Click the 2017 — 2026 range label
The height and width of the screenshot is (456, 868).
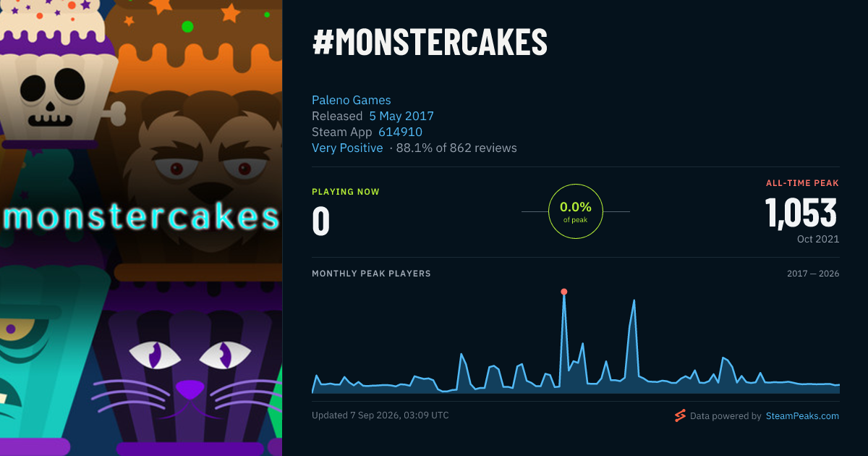tap(813, 274)
